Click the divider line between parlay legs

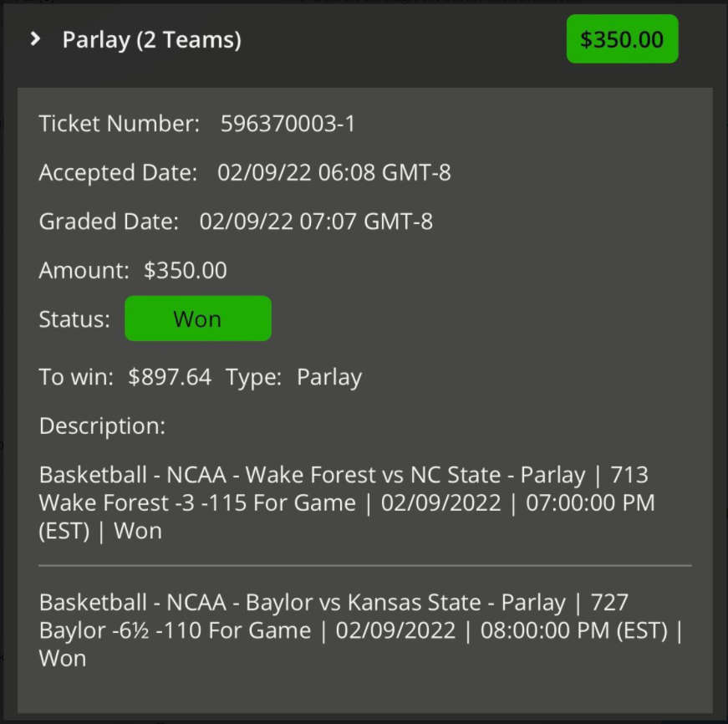[365, 566]
